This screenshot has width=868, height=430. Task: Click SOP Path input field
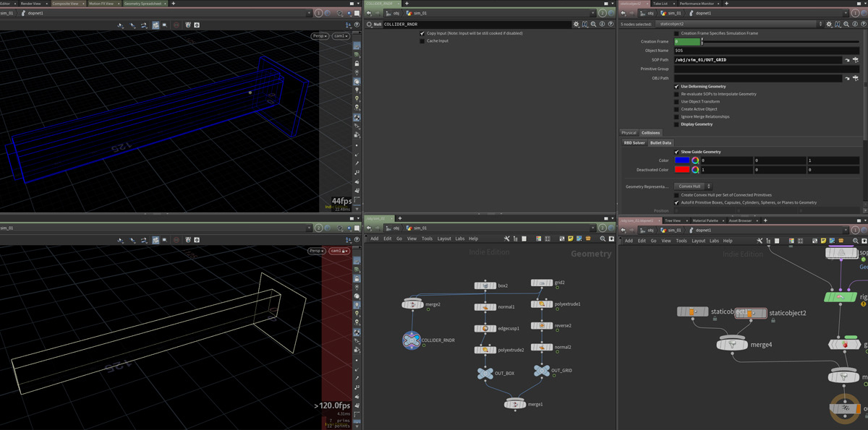click(x=757, y=60)
